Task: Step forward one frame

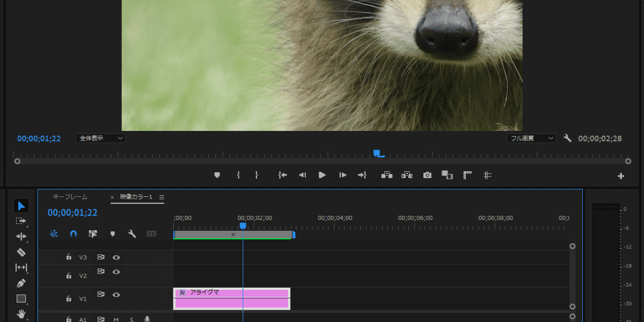Action: click(342, 175)
